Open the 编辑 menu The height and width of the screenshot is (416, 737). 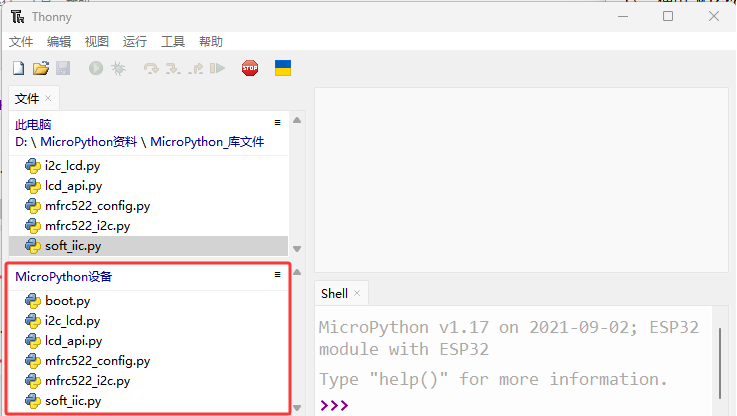pos(59,42)
